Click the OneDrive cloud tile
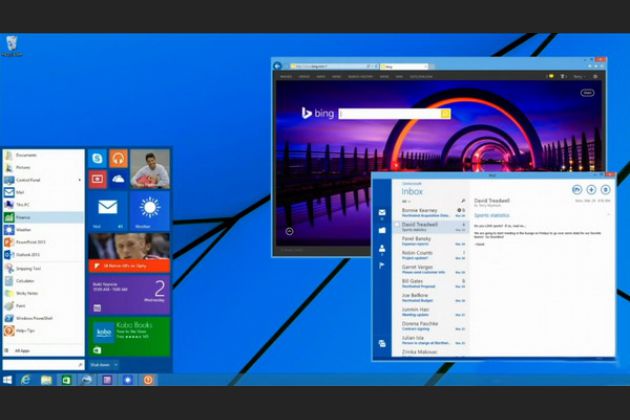 [x=118, y=180]
